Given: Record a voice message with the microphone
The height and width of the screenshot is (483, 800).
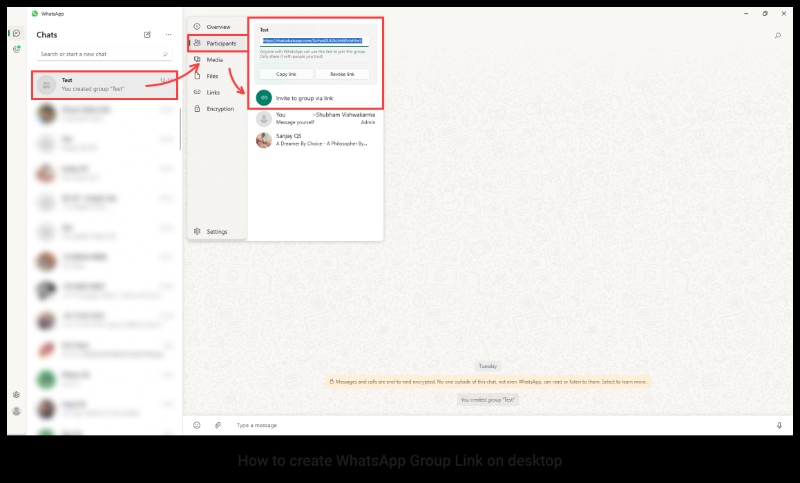Looking at the screenshot, I should (x=779, y=425).
